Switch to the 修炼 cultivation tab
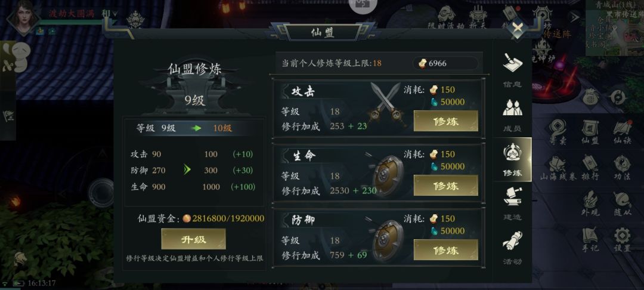Viewport: 644px width, 290px height. [x=512, y=159]
